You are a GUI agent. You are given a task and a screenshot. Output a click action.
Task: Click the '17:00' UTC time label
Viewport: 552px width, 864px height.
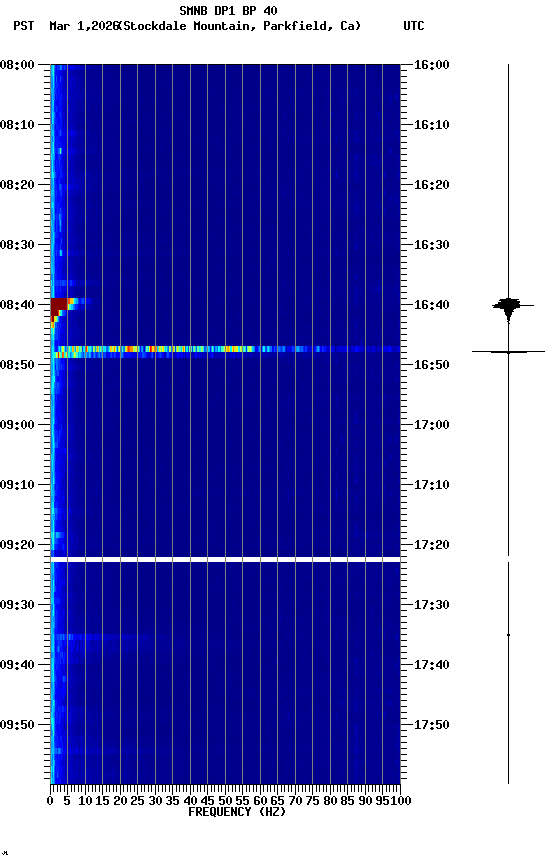point(432,425)
